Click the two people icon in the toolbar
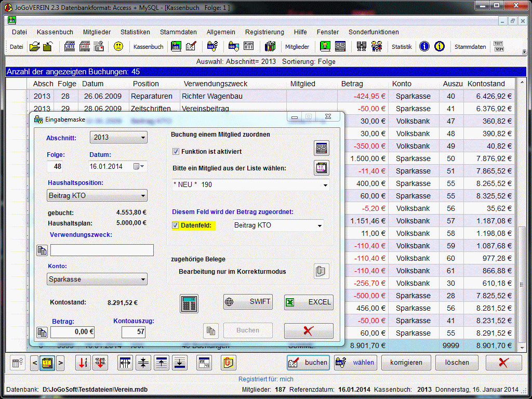Image resolution: width=532 pixels, height=399 pixels. 377,46
